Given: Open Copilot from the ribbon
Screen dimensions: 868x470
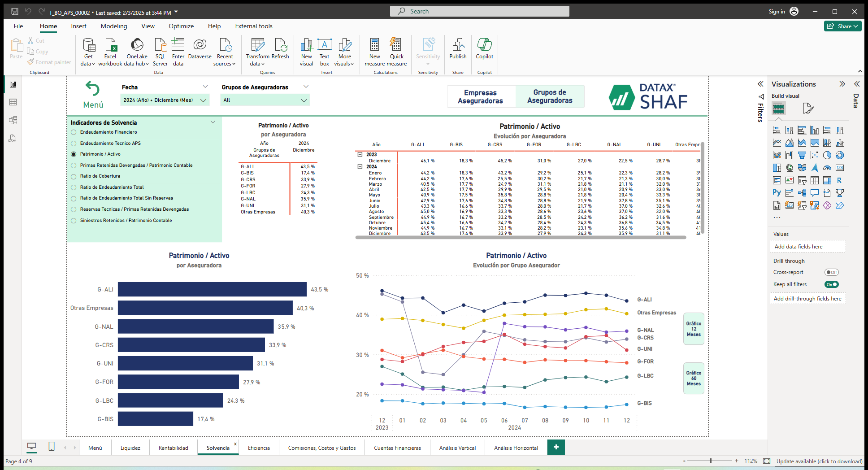Looking at the screenshot, I should click(x=484, y=49).
